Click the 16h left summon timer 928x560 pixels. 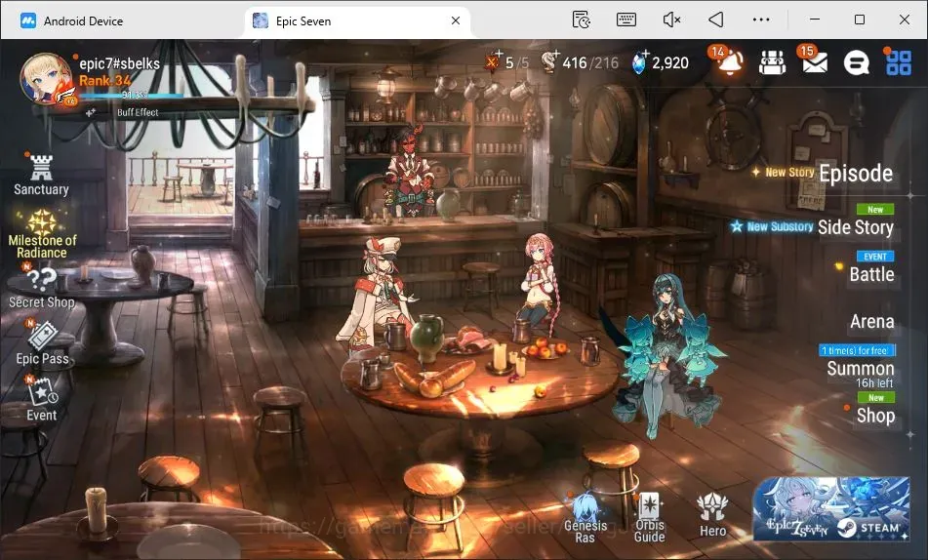(x=874, y=383)
